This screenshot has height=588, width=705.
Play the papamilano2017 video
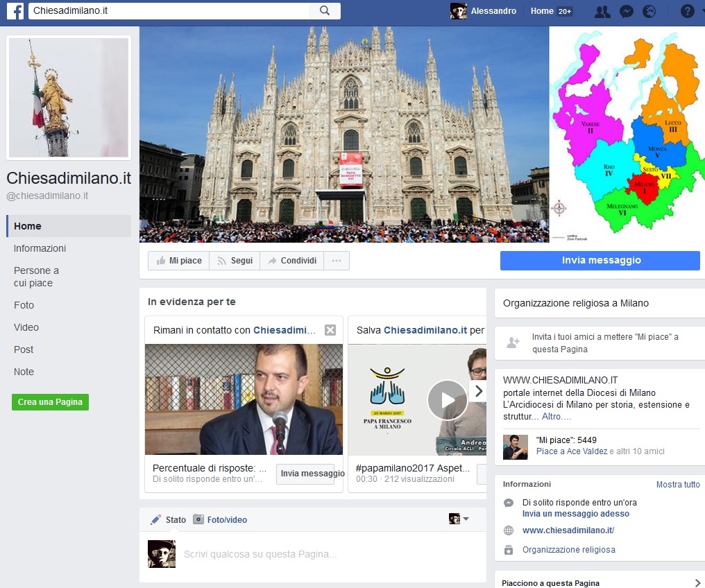(x=447, y=400)
